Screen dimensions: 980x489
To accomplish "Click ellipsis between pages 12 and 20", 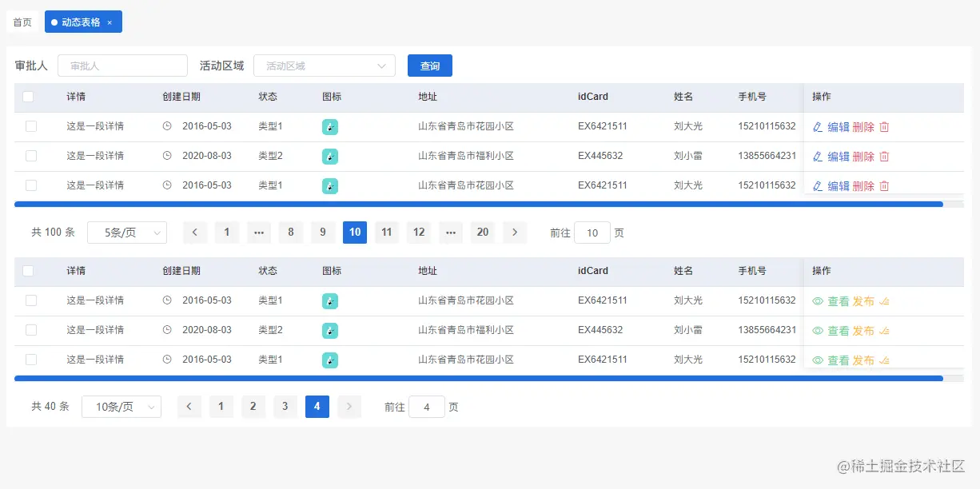I will 451,233.
